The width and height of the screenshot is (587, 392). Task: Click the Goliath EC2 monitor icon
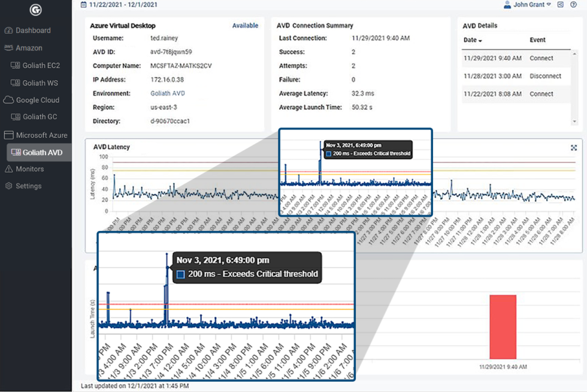pyautogui.click(x=16, y=65)
